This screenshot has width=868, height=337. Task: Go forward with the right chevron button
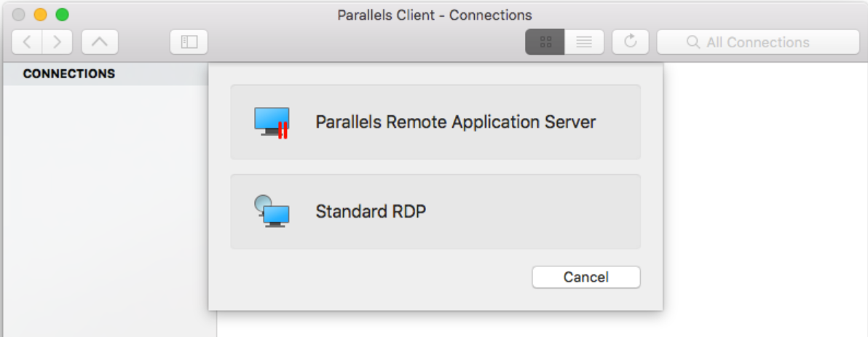(58, 42)
